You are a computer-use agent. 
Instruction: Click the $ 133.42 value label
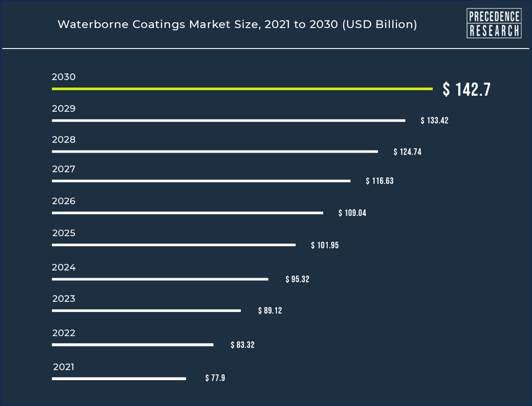coord(435,121)
